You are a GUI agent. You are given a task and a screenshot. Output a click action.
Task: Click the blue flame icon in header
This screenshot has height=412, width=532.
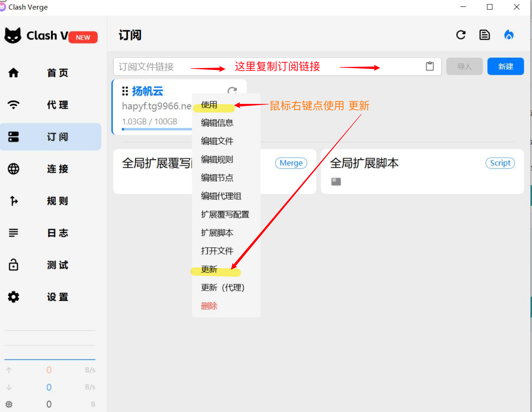[x=509, y=35]
